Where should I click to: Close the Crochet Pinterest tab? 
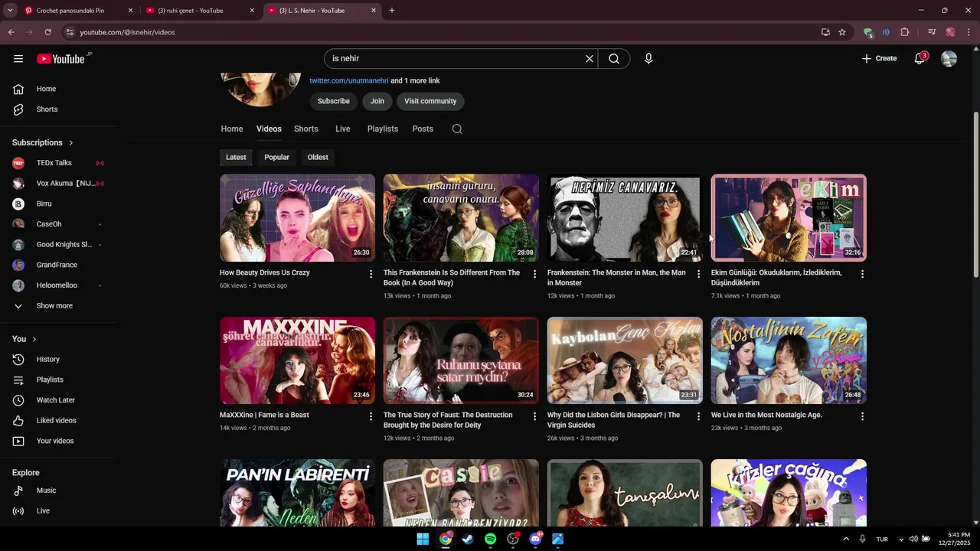coord(130,11)
